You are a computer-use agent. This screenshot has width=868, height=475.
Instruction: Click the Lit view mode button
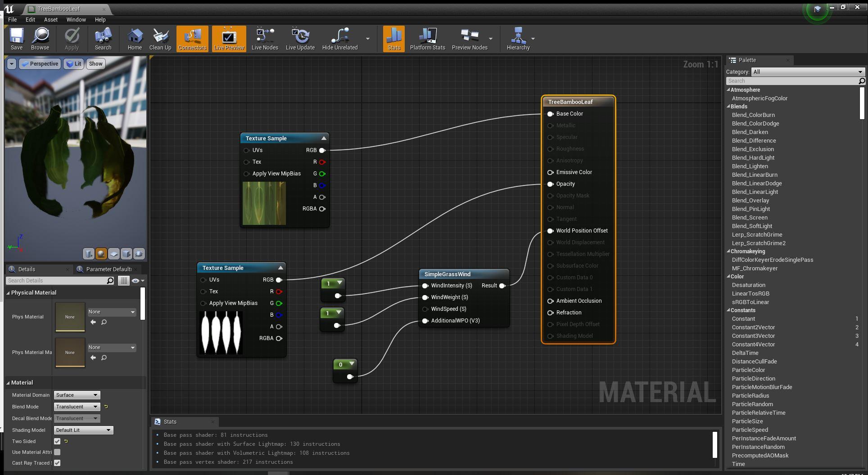coord(73,64)
